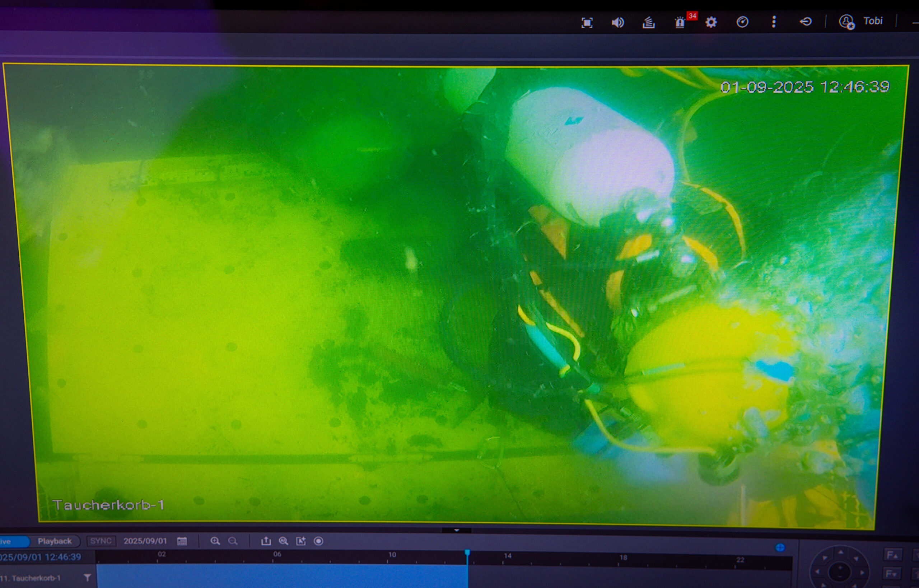Image resolution: width=919 pixels, height=588 pixels.
Task: Open the three-dot more options menu
Action: coord(774,22)
